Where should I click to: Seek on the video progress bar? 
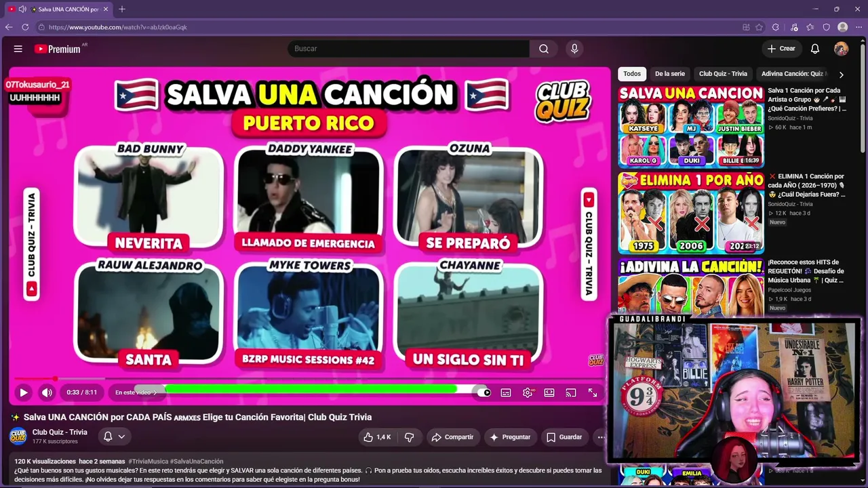click(309, 379)
